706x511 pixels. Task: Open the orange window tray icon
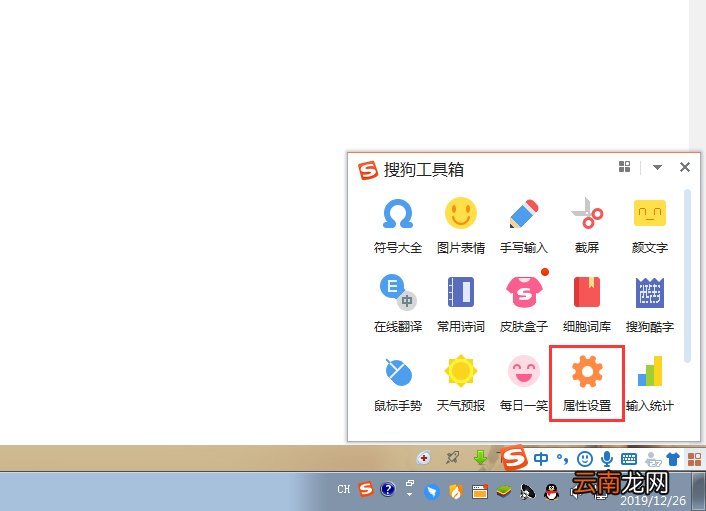(480, 492)
